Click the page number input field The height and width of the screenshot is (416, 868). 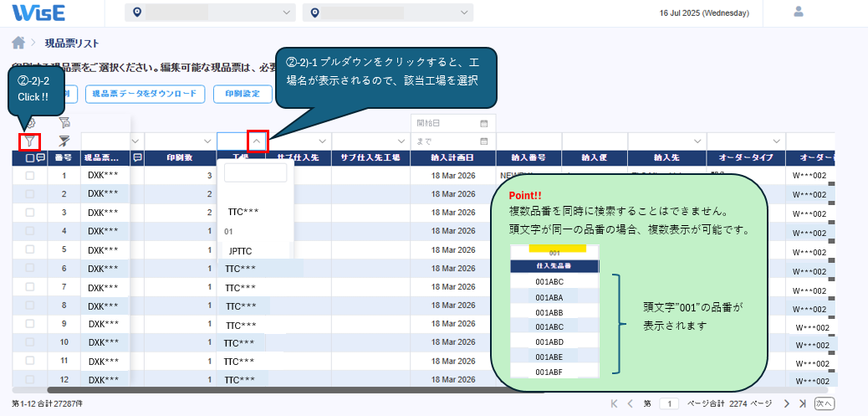click(669, 403)
